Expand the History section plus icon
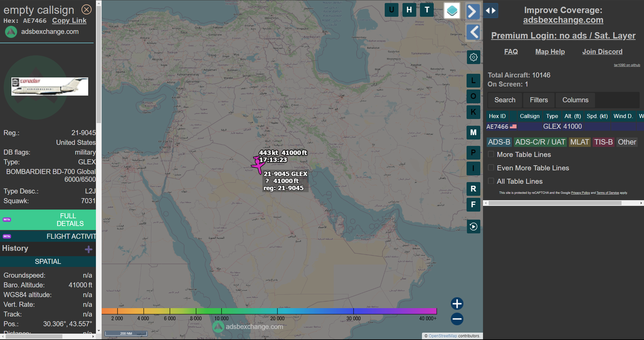 (x=89, y=249)
